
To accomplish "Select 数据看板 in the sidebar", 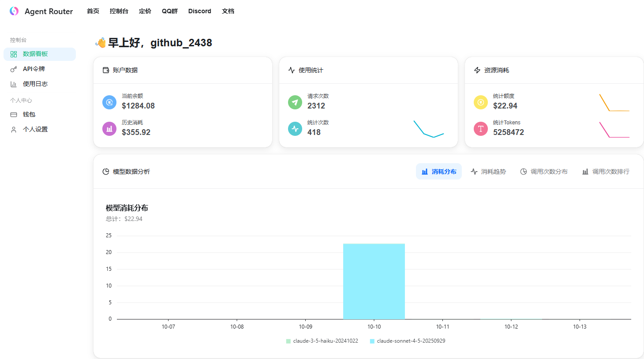I will (40, 54).
